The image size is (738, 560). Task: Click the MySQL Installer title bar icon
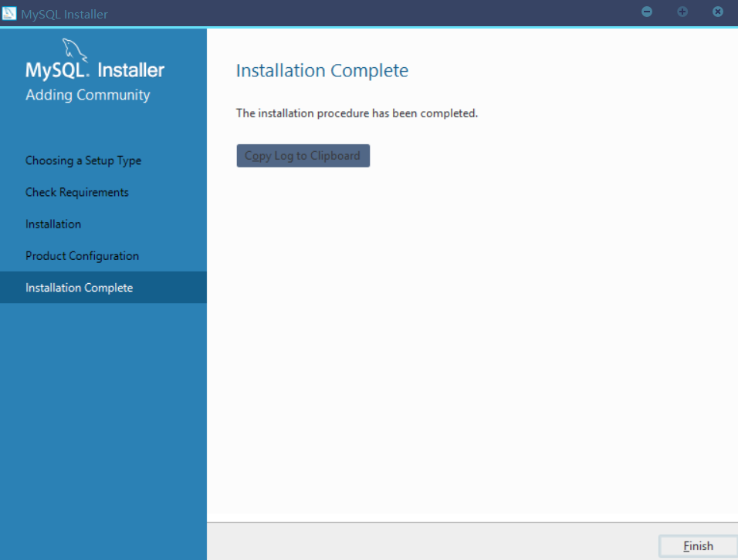pos(9,14)
